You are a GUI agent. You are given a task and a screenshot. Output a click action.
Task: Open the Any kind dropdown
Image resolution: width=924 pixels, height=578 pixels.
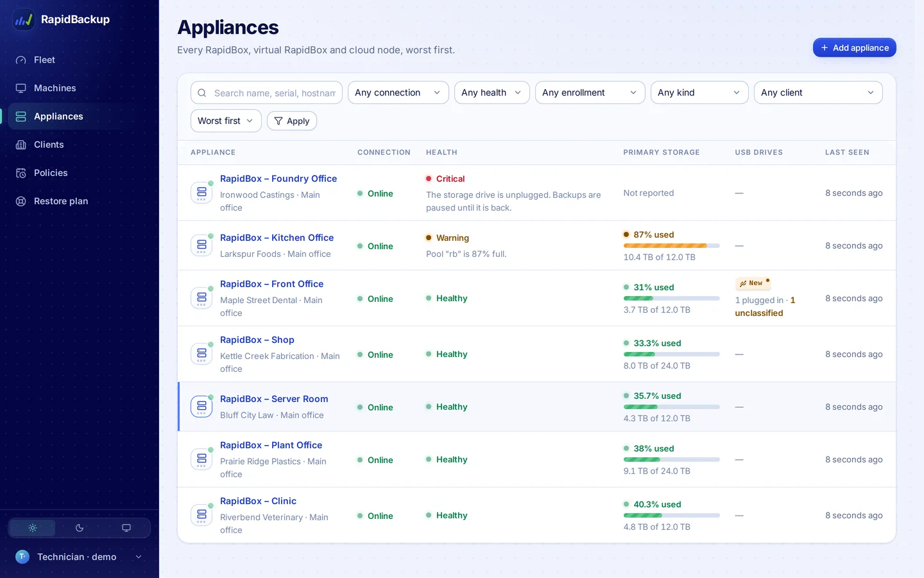coord(699,92)
